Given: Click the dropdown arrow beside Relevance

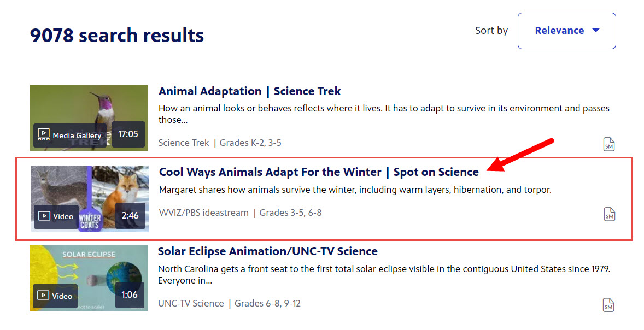Looking at the screenshot, I should (596, 31).
